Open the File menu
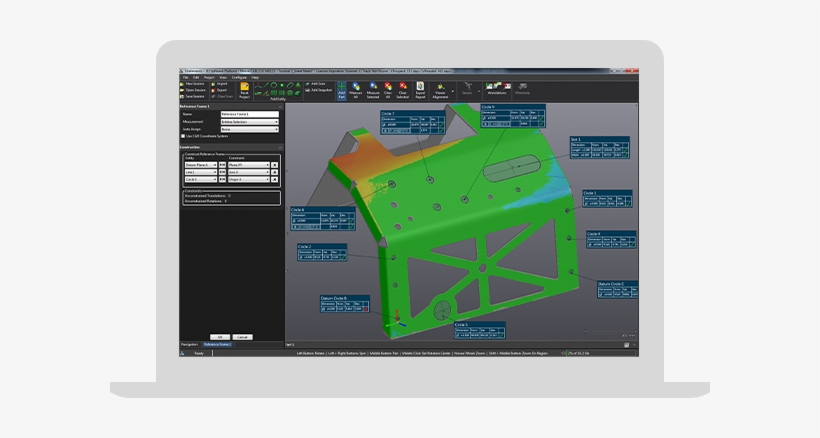 point(185,77)
